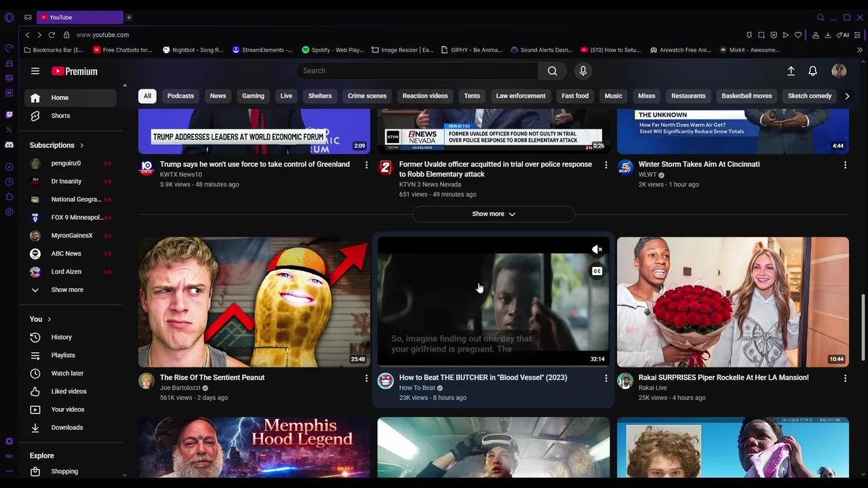Expand the Subscriptions section arrow
Viewport: 868px width, 488px height.
point(82,145)
